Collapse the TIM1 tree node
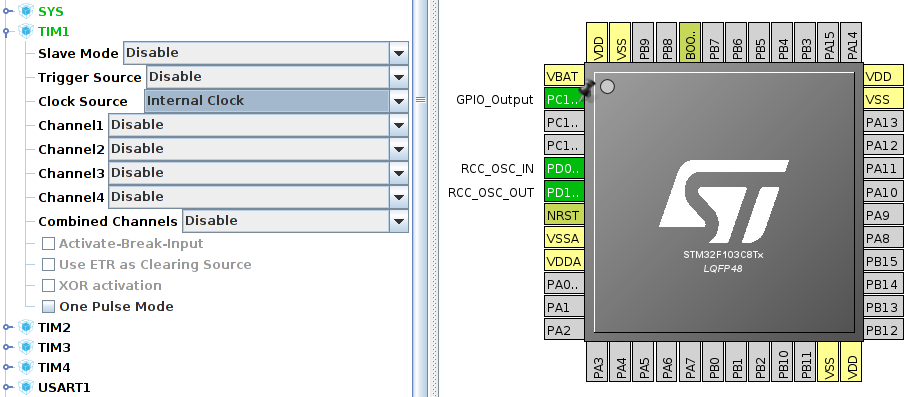The width and height of the screenshot is (908, 397). click(x=6, y=32)
